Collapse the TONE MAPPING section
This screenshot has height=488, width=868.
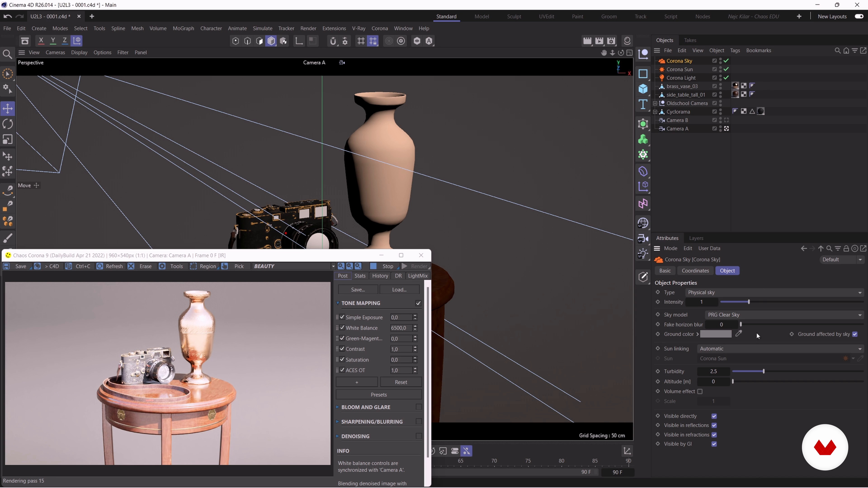(x=338, y=303)
